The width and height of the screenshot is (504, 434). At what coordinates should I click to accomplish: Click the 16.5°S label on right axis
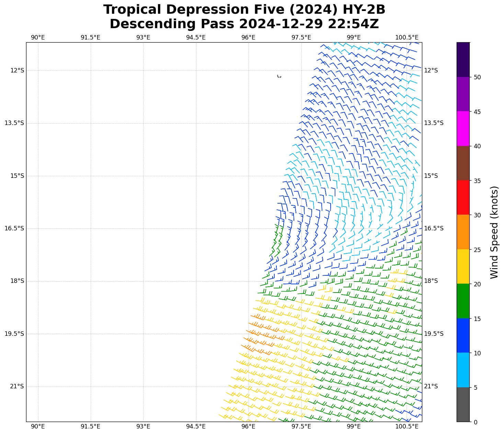pyautogui.click(x=434, y=228)
